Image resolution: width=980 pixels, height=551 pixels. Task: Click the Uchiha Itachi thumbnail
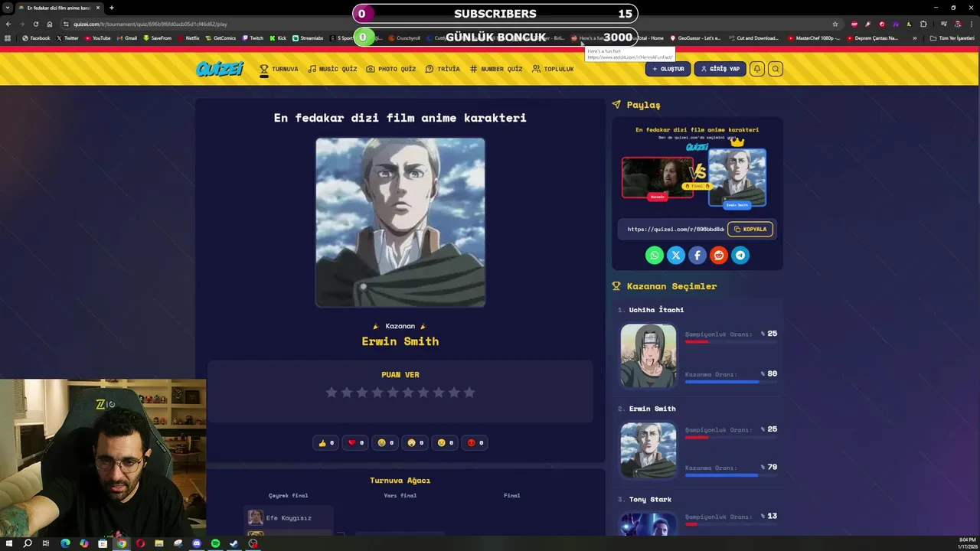coord(648,356)
